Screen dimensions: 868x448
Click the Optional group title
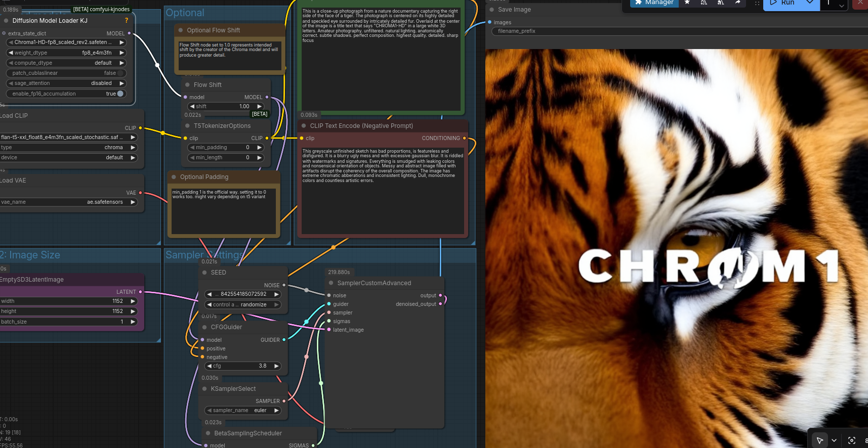[x=185, y=13]
